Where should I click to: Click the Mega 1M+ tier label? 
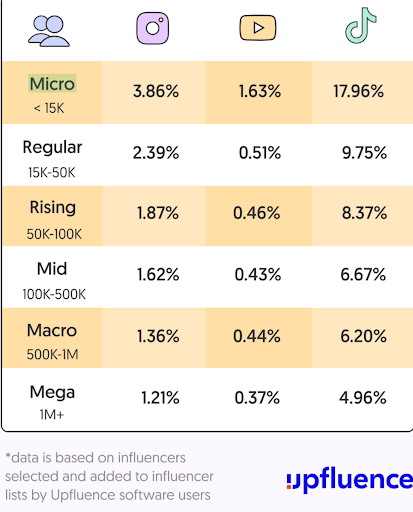tap(52, 403)
